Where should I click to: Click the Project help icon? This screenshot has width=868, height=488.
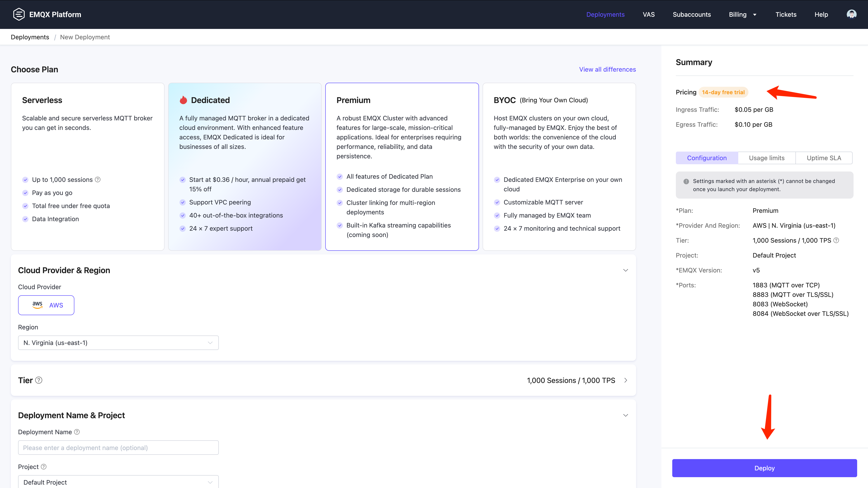coord(43,467)
